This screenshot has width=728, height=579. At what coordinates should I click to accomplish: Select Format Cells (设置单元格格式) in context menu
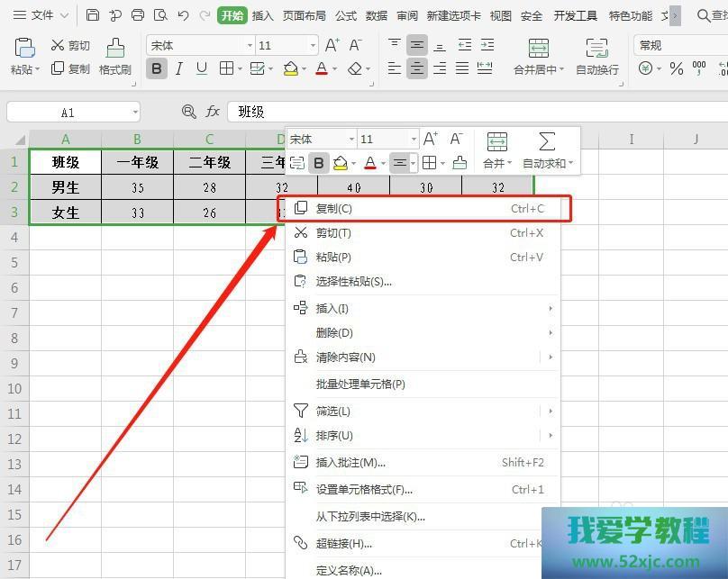point(364,490)
